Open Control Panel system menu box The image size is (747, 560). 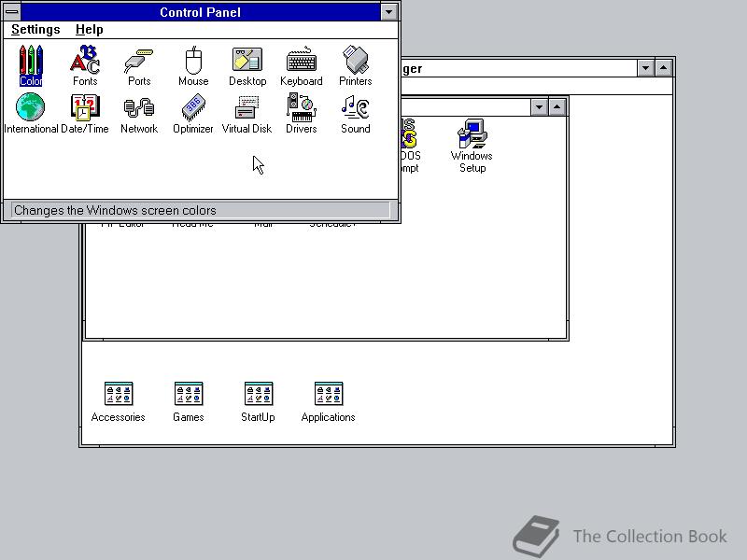coord(12,12)
